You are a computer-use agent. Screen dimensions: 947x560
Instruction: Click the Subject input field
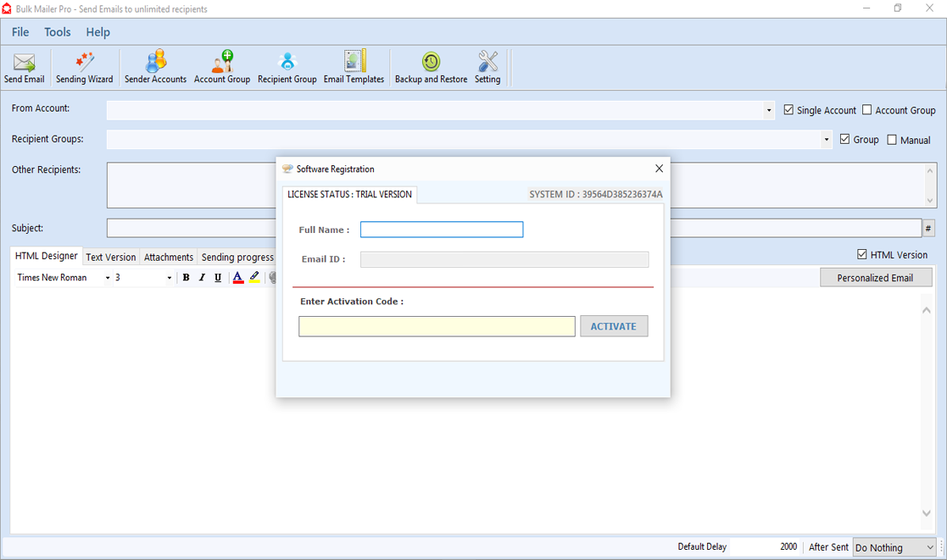point(191,228)
